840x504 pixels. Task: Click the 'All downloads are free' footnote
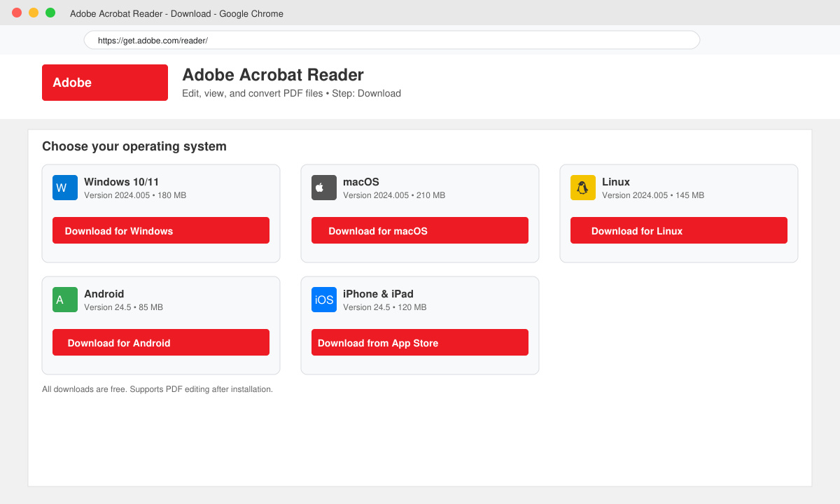(157, 389)
